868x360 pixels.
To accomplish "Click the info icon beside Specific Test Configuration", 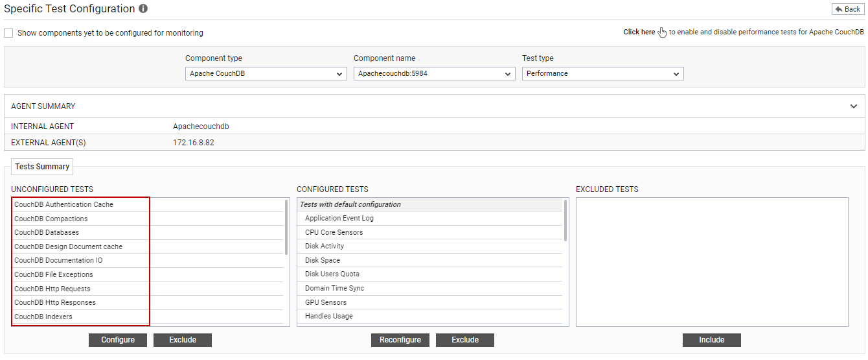I will [143, 9].
